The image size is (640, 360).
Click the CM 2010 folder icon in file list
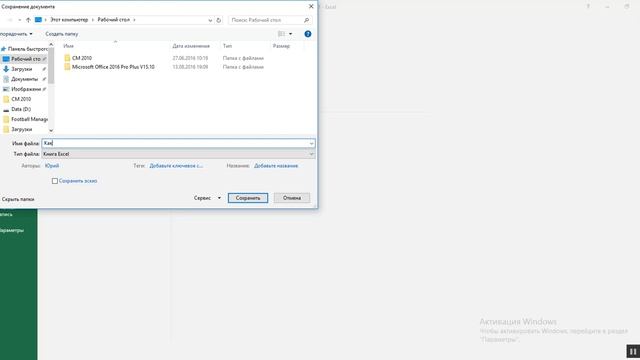[67, 58]
